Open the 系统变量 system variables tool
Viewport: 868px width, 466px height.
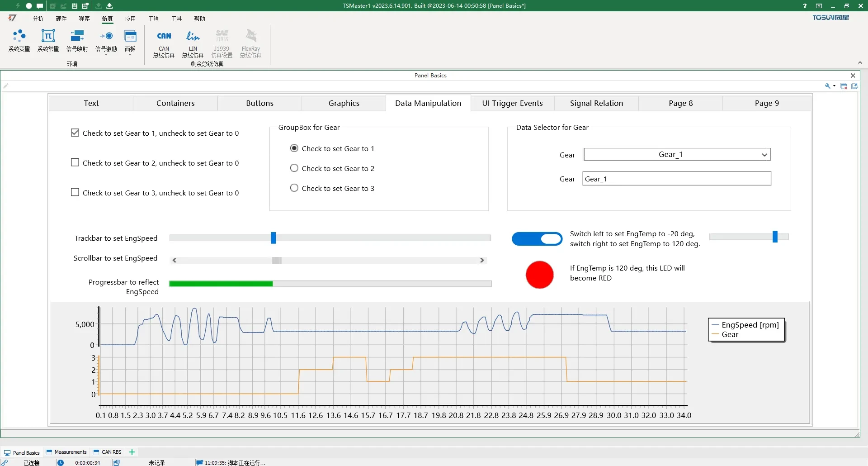point(19,41)
